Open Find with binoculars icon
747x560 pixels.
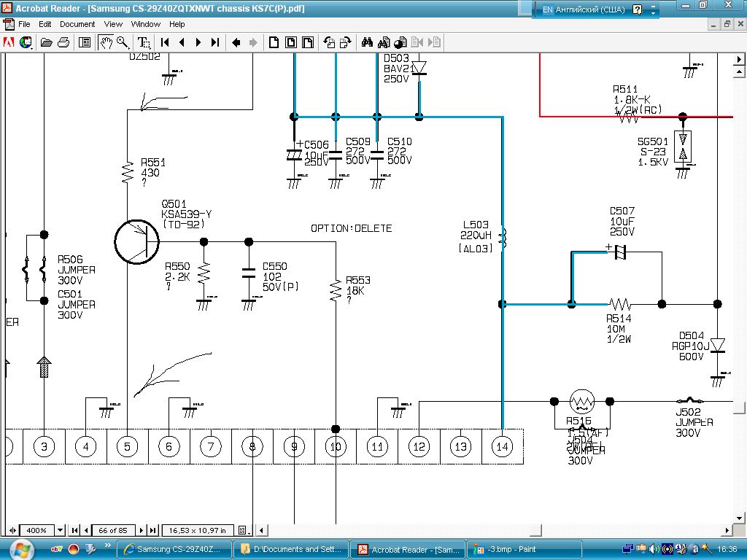(367, 42)
